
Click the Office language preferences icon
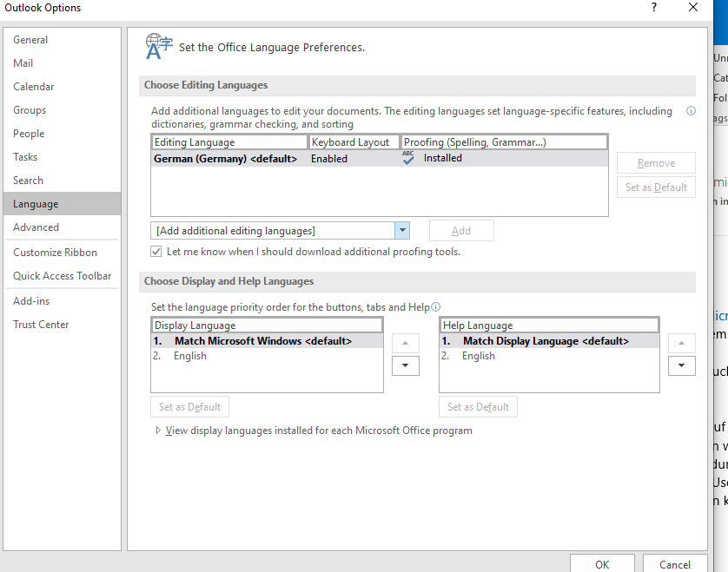point(159,46)
